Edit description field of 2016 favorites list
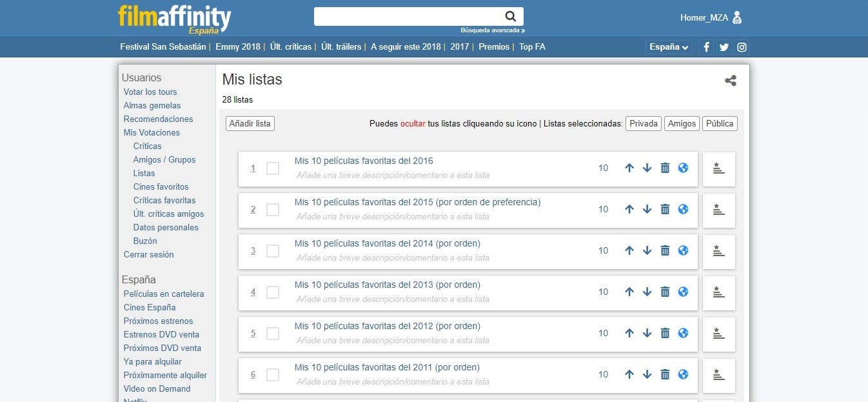 coord(393,175)
